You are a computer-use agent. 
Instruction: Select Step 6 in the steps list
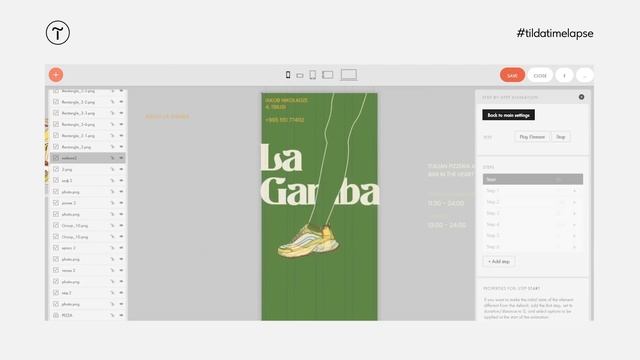tap(533, 247)
